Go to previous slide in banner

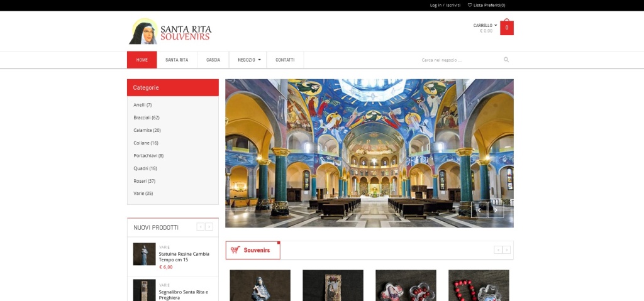[479, 210]
